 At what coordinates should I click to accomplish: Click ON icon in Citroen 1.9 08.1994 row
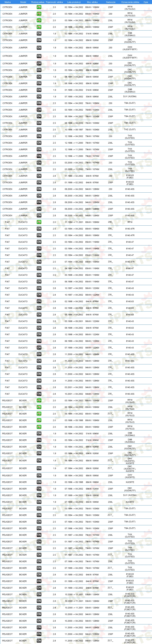pos(39,77)
